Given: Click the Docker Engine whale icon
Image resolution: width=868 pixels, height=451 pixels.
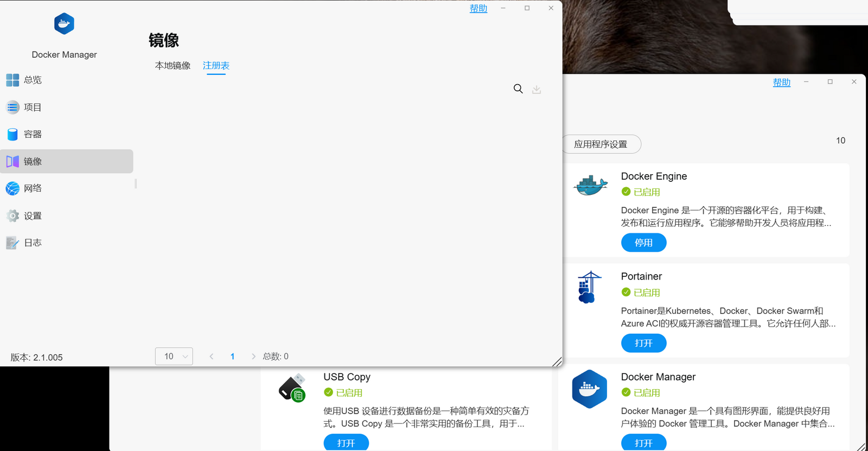Looking at the screenshot, I should 591,186.
